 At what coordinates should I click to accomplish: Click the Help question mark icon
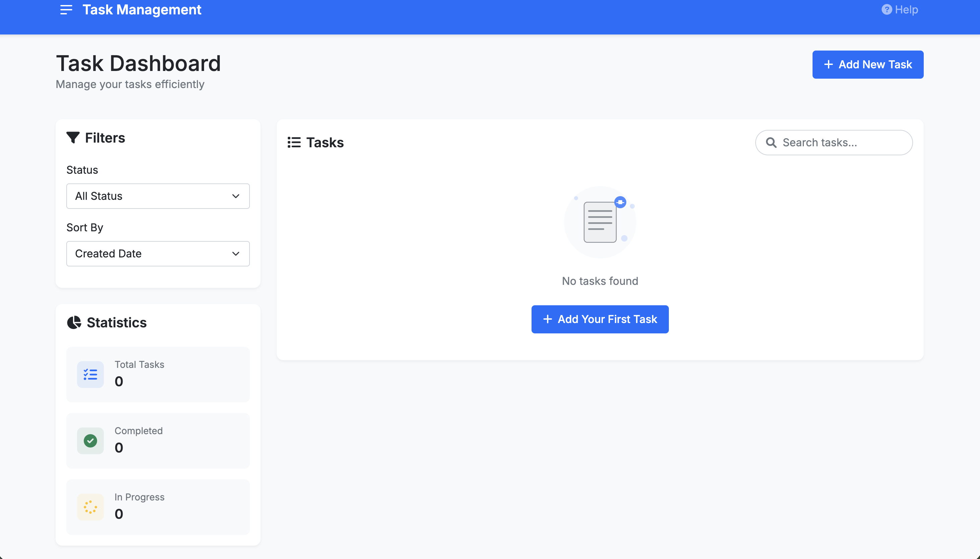(886, 10)
